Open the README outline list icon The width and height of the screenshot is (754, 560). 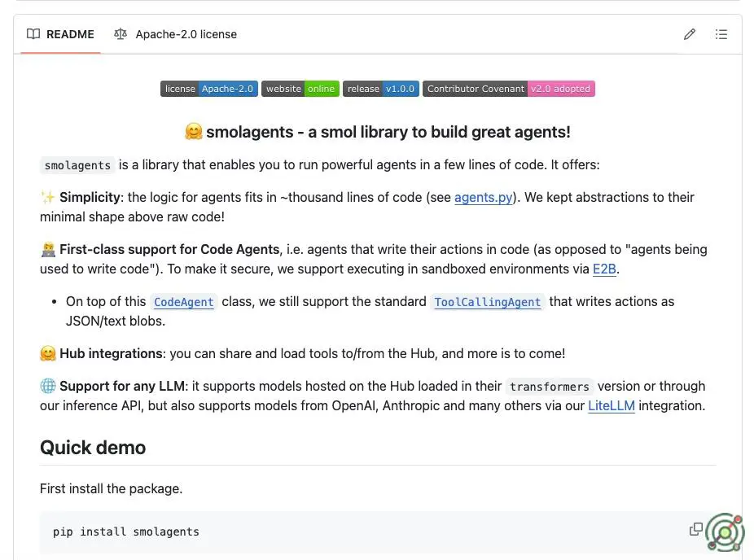point(721,34)
